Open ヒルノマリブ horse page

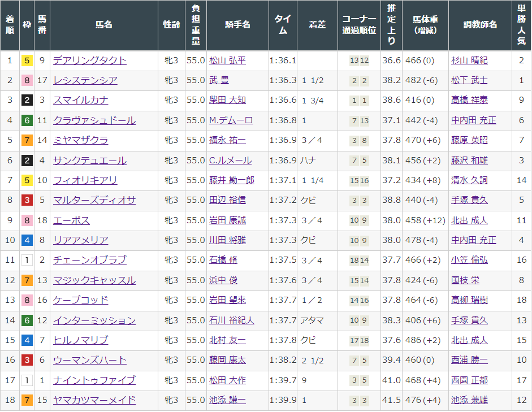[81, 340]
